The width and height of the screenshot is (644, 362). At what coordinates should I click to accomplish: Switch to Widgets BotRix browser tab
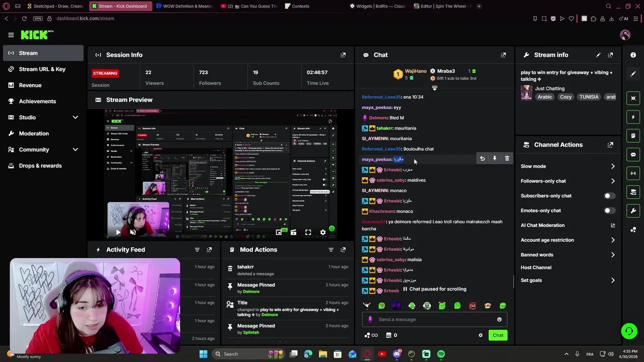pyautogui.click(x=380, y=6)
